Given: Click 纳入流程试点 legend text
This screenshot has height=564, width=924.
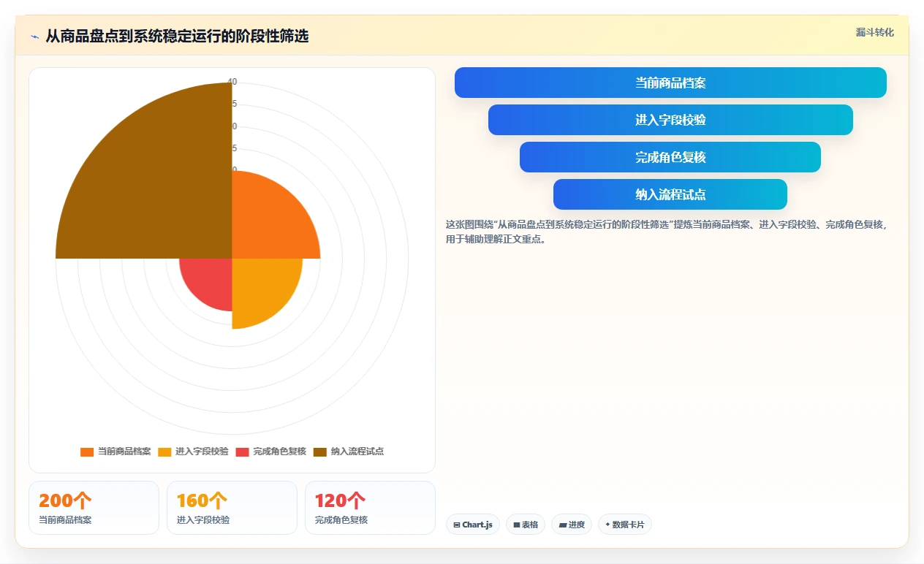Looking at the screenshot, I should click(x=357, y=451).
